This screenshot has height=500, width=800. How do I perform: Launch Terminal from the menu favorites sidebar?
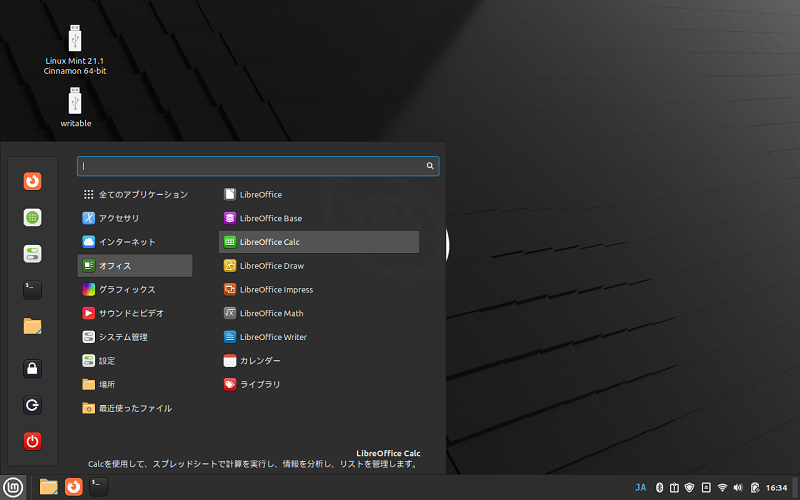pos(32,290)
